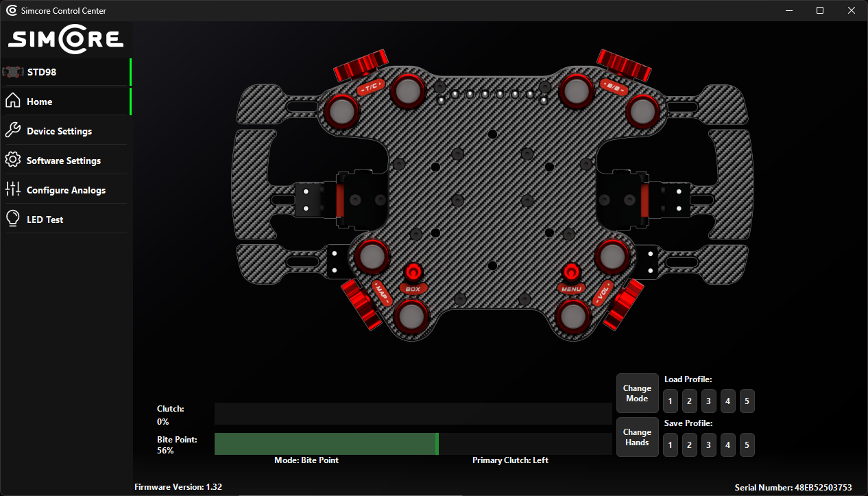The height and width of the screenshot is (496, 868).
Task: Save to profile slot 4
Action: [x=727, y=445]
